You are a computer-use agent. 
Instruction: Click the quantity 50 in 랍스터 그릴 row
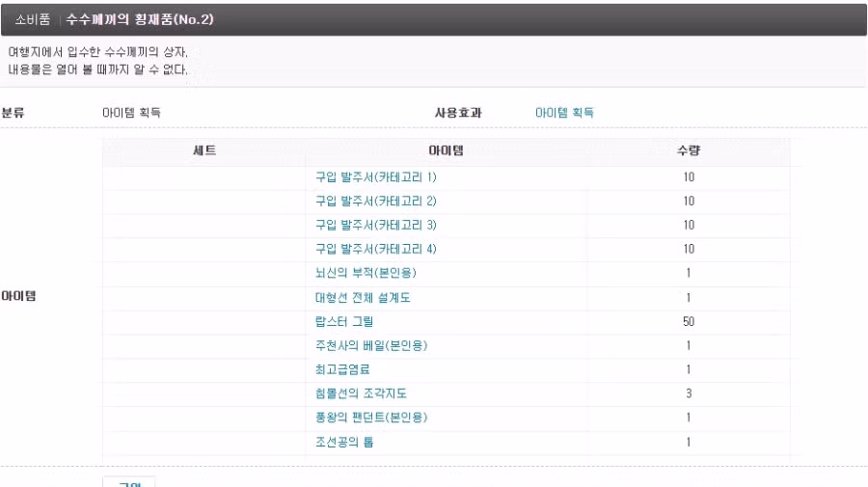689,321
